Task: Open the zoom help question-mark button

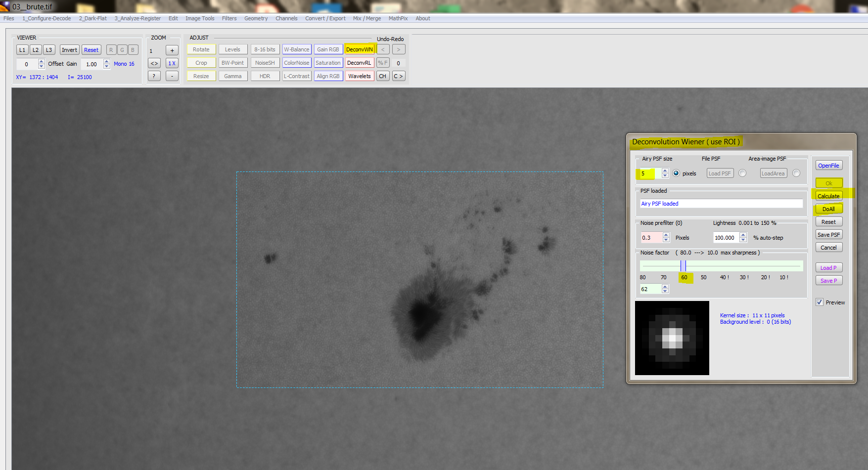Action: coord(154,76)
